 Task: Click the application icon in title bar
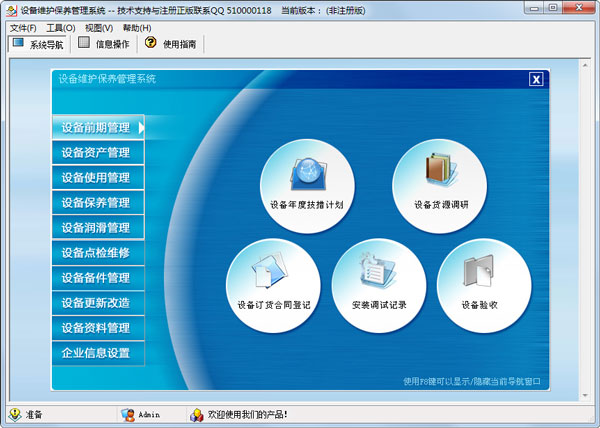click(x=11, y=10)
